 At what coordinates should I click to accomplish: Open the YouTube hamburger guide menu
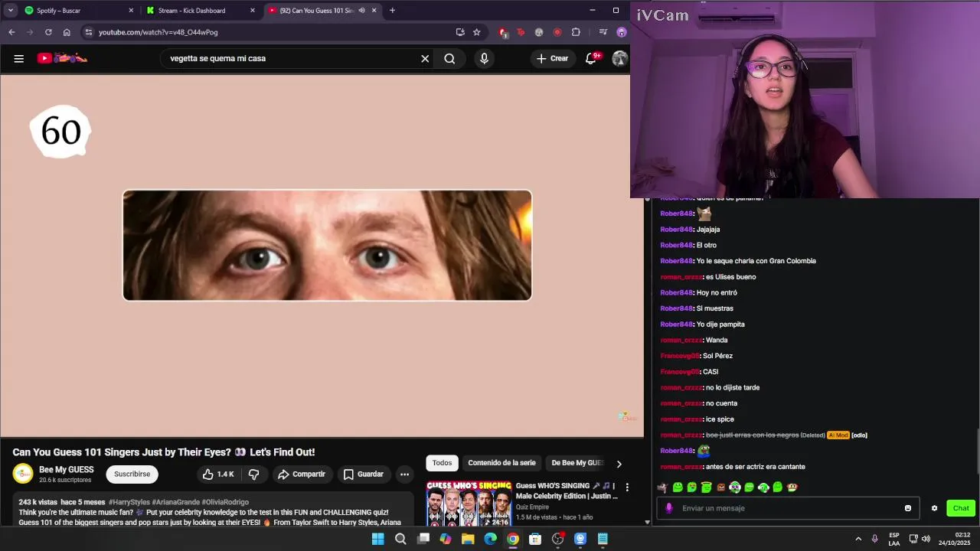[x=19, y=58]
